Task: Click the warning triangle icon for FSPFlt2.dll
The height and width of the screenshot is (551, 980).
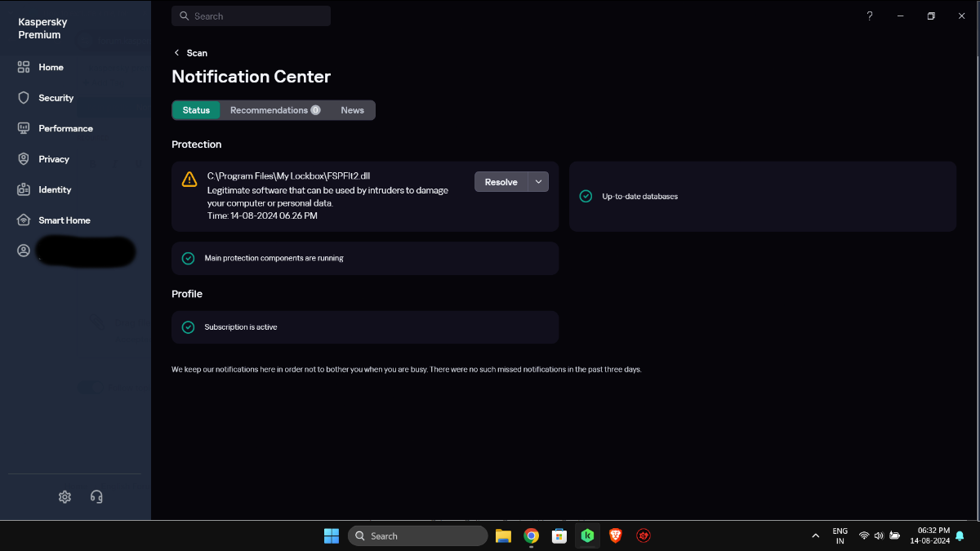Action: pos(189,180)
